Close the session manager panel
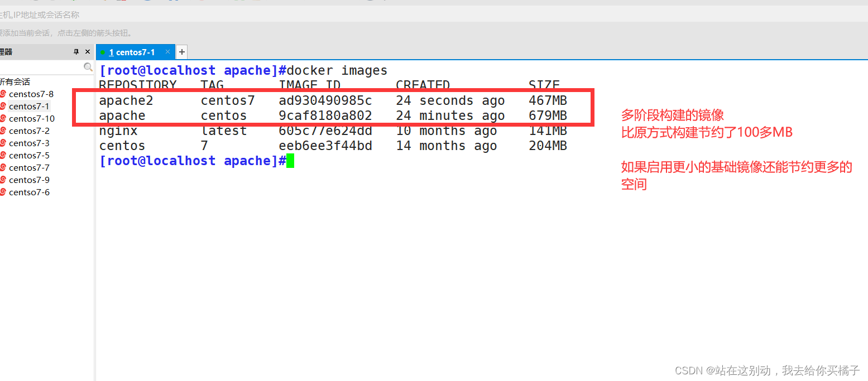Viewport: 868px width, 381px height. point(88,52)
